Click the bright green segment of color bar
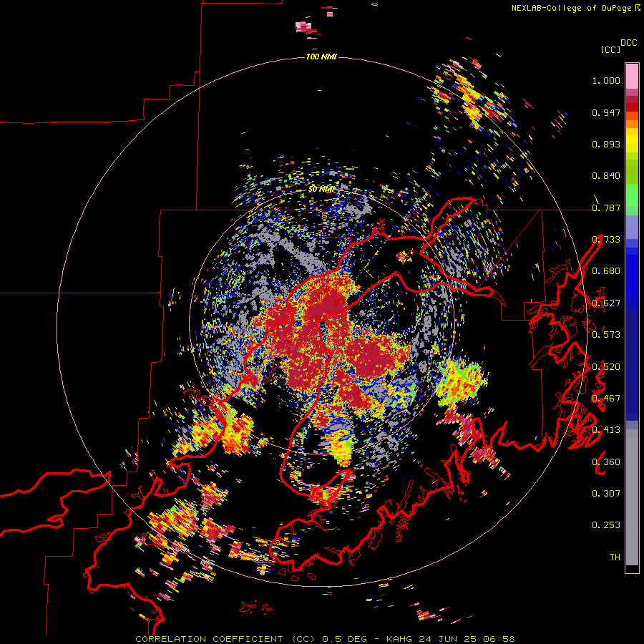 coord(632,195)
